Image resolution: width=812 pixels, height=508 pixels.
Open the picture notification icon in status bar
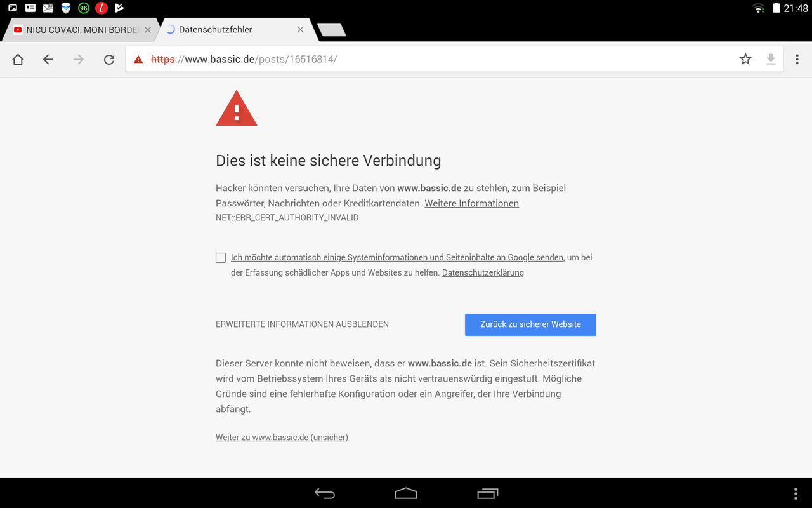tap(13, 8)
